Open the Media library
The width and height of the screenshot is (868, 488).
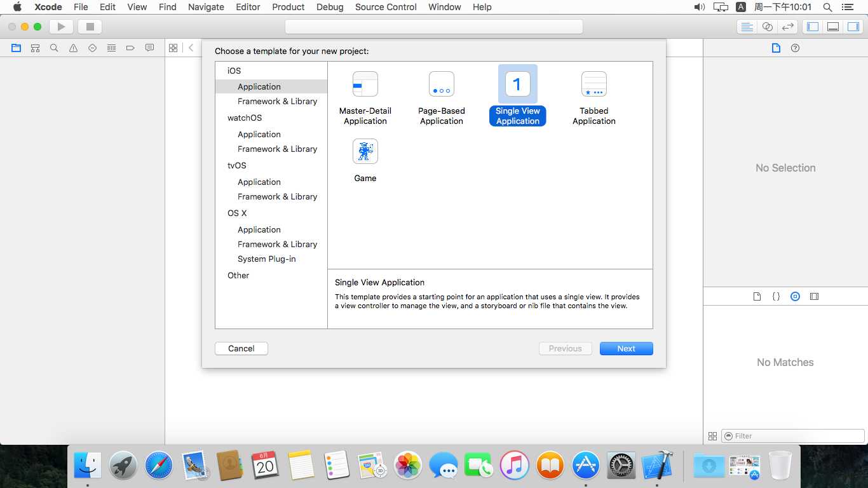click(x=814, y=296)
